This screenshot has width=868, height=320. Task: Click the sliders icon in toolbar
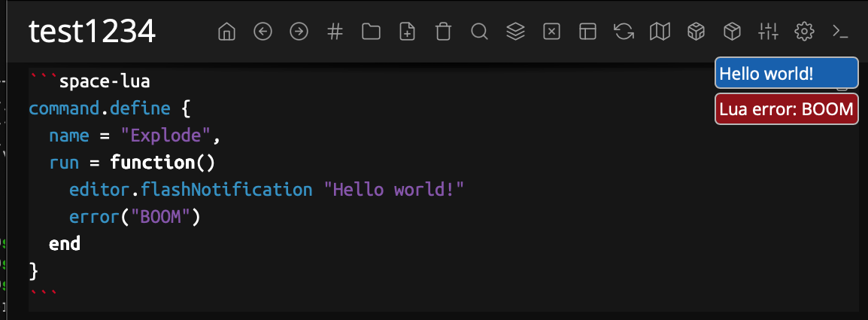point(768,32)
